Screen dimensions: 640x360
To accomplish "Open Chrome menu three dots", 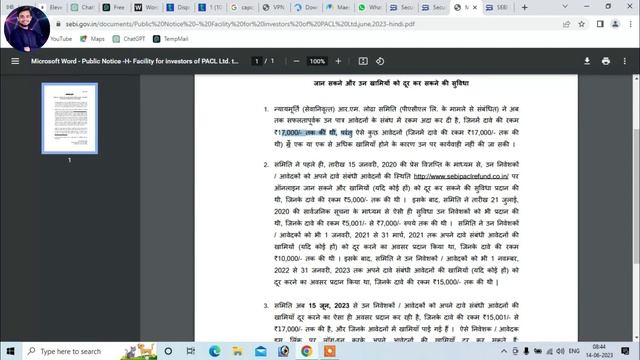I will tap(631, 24).
